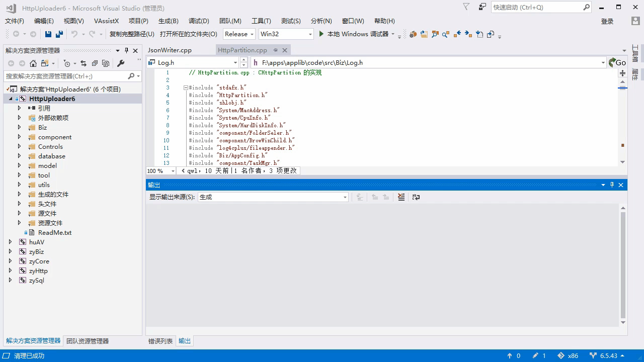The height and width of the screenshot is (362, 644).
Task: Click the Solution Explorer search input field
Action: (x=65, y=76)
